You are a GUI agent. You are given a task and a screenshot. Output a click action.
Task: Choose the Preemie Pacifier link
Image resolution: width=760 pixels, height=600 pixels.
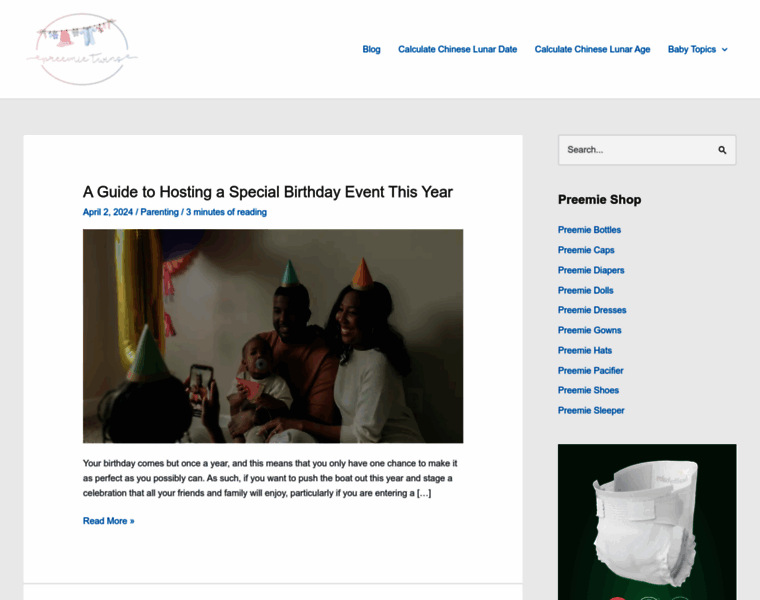tap(590, 371)
